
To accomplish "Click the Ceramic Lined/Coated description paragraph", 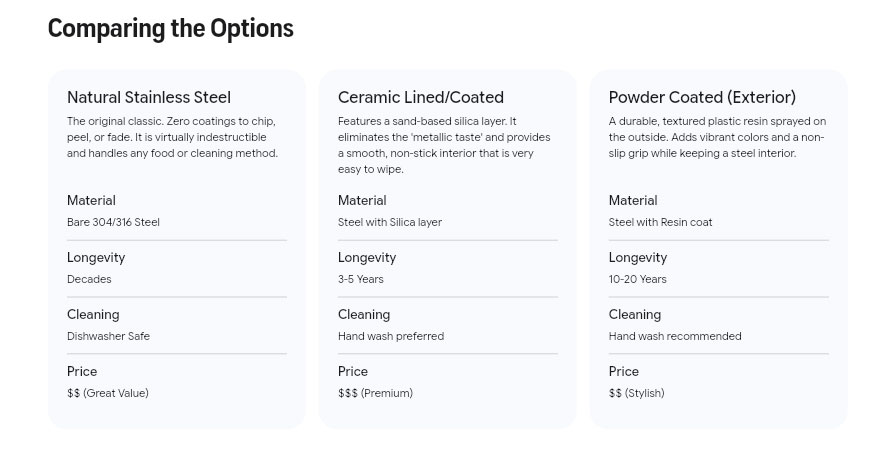I will pos(444,145).
